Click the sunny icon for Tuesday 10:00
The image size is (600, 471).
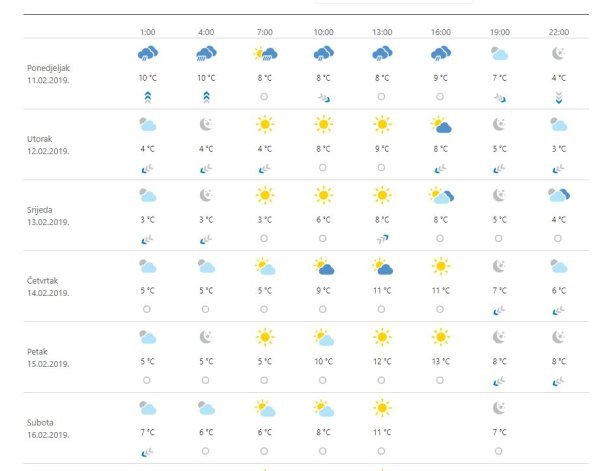(x=323, y=125)
